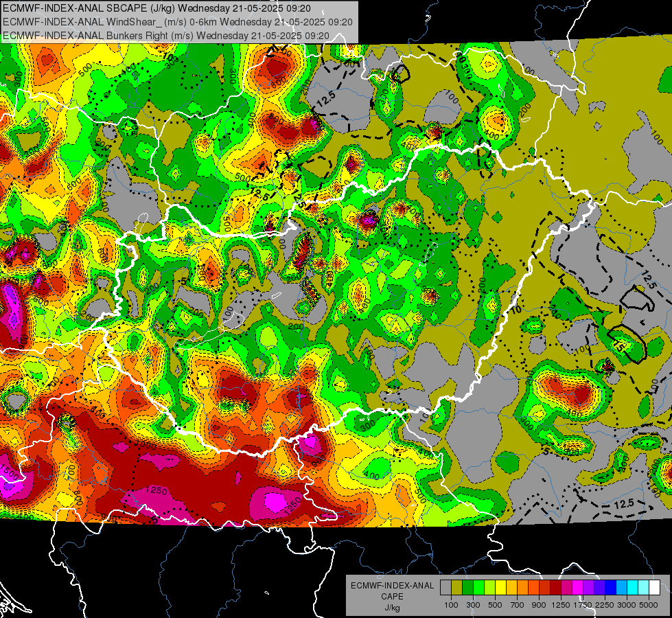The image size is (672, 618).
Task: Click the Bunkers Right (m/s) title line
Action: 166,36
